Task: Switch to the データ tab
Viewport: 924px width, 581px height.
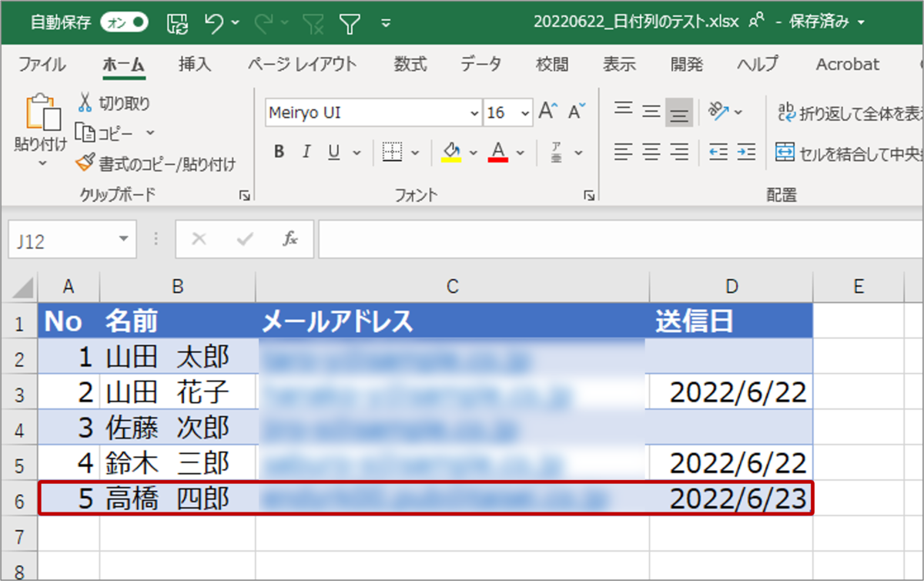Action: point(481,65)
